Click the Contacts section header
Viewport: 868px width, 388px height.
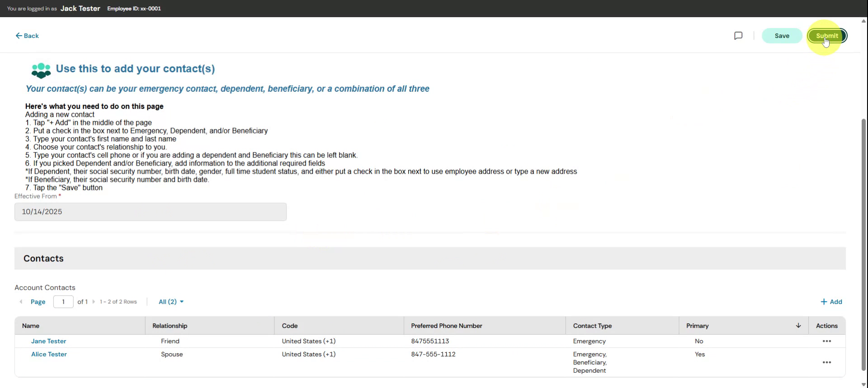pyautogui.click(x=430, y=258)
